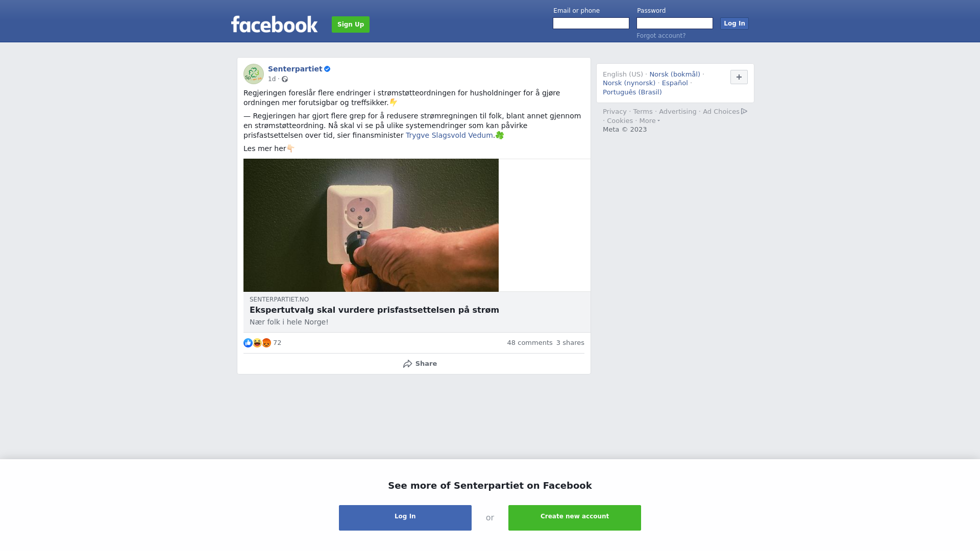Click the public globe privacy icon
980x551 pixels.
pos(285,79)
